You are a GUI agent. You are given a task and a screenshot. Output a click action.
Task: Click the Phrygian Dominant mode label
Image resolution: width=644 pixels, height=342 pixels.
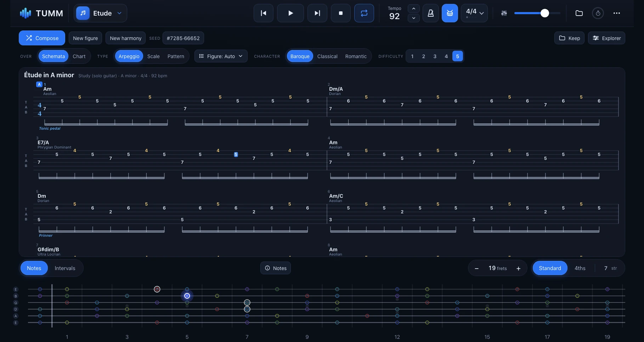(54, 147)
